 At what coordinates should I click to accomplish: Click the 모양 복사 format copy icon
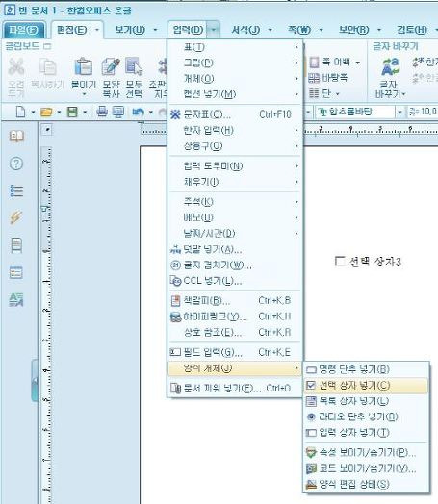pyautogui.click(x=111, y=67)
